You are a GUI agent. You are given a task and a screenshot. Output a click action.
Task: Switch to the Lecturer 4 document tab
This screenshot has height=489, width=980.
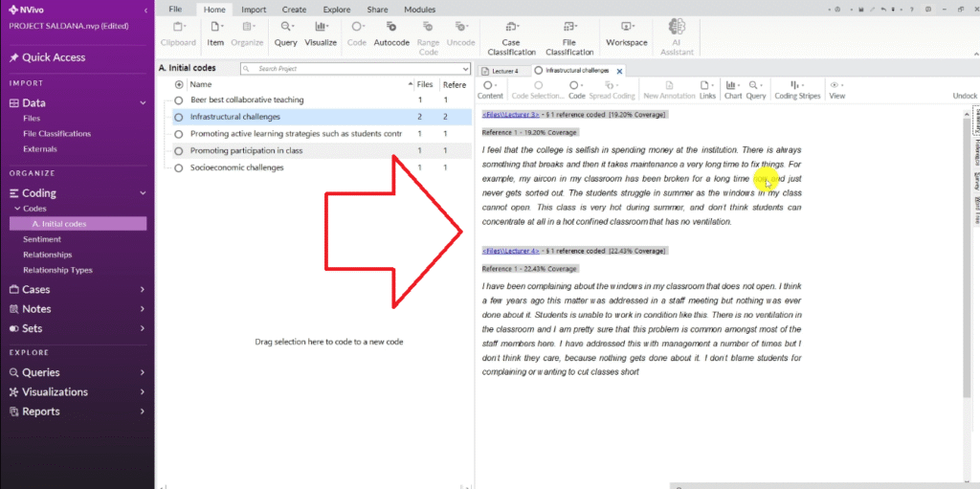point(504,71)
